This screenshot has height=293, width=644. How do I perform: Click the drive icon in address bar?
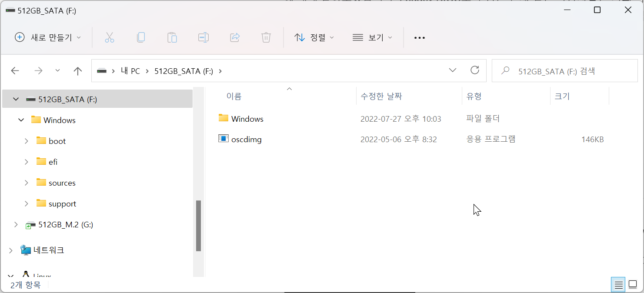[102, 71]
